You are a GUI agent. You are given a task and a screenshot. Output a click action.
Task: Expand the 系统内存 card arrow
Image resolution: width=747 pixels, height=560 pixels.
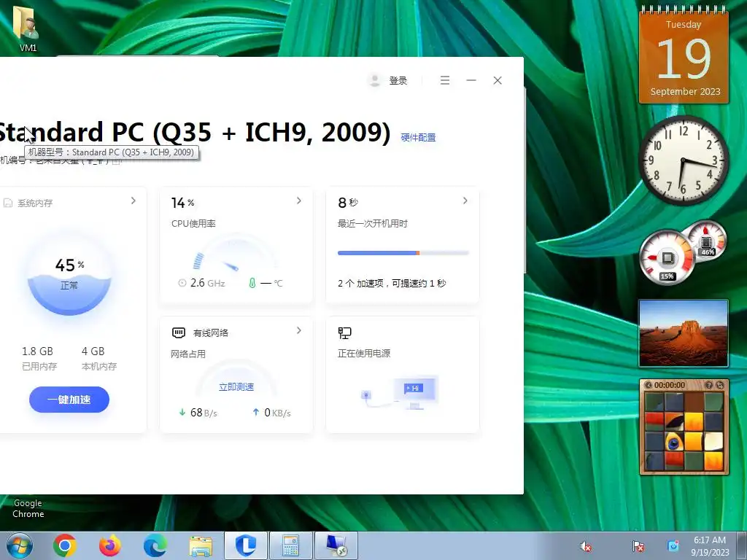(x=133, y=201)
